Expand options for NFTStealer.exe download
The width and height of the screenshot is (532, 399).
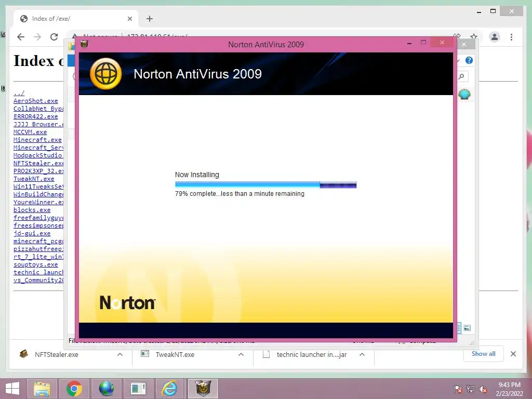pos(120,354)
